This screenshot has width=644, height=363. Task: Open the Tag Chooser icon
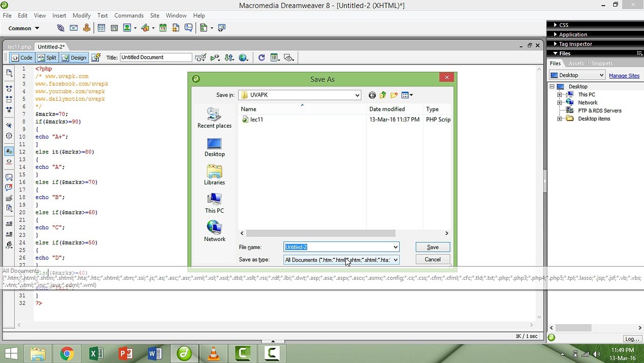pos(222,28)
